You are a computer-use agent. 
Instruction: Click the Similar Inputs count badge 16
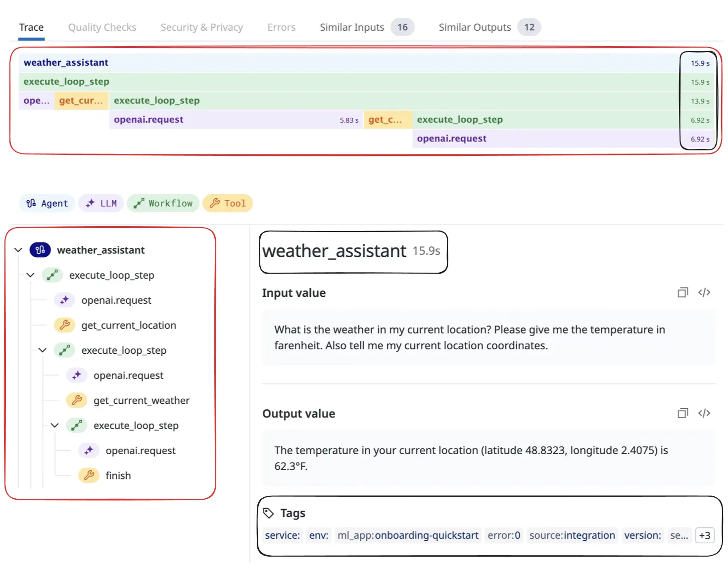click(402, 27)
